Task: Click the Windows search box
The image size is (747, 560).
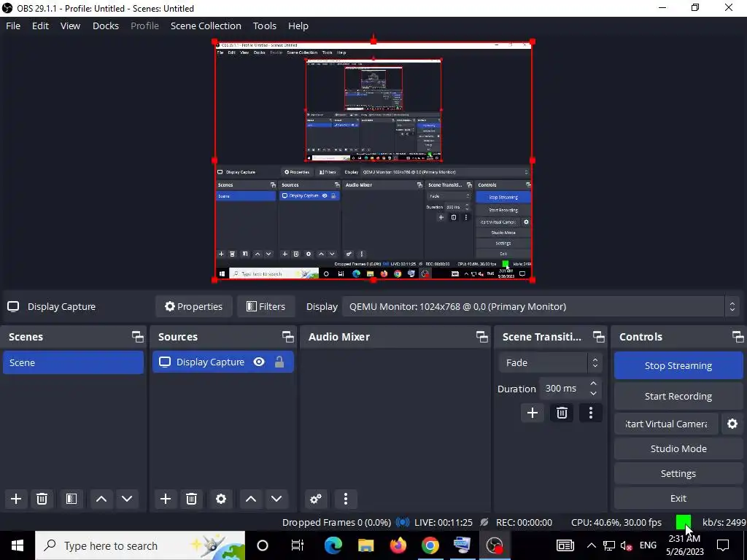Action: [x=140, y=545]
